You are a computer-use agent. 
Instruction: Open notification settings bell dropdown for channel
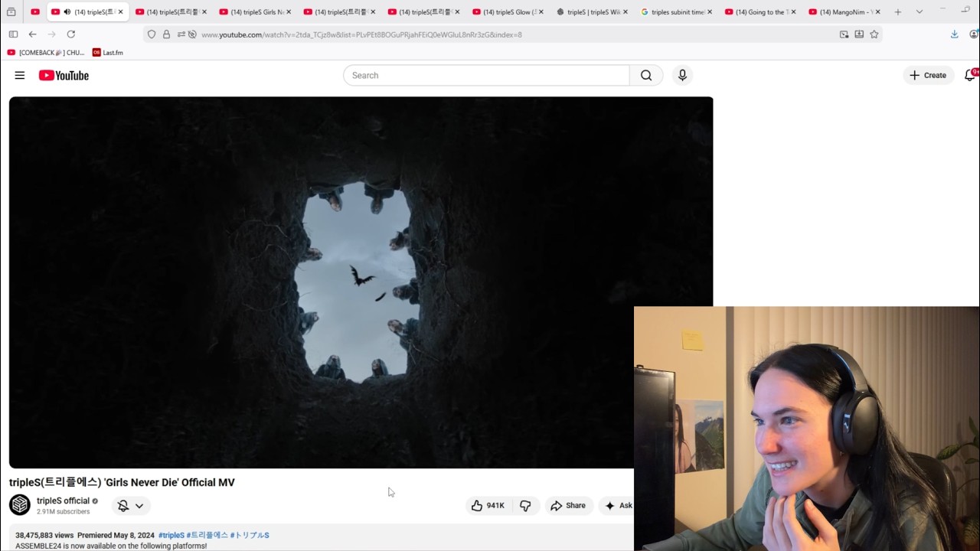coord(131,506)
